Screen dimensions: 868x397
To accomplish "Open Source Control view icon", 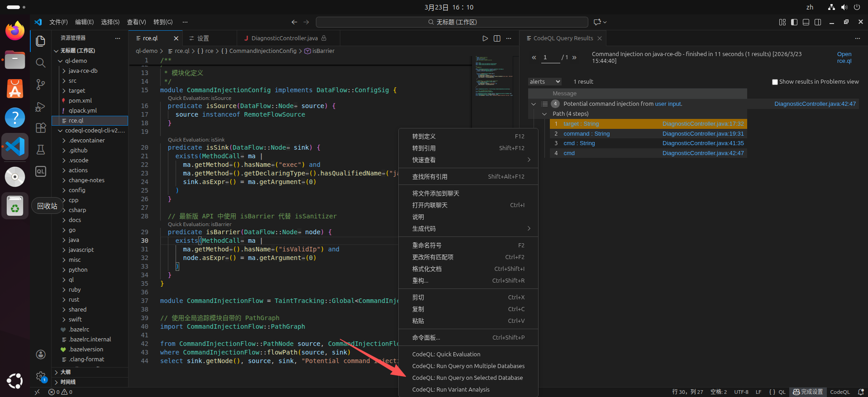I will click(41, 85).
